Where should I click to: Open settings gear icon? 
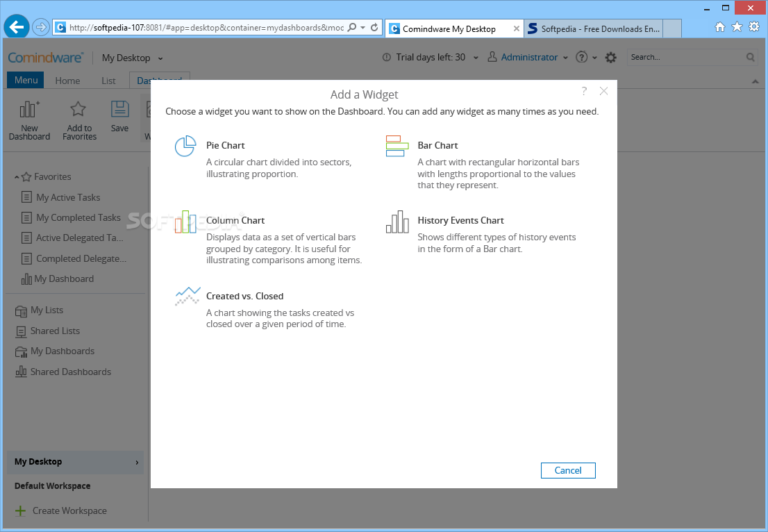point(611,58)
